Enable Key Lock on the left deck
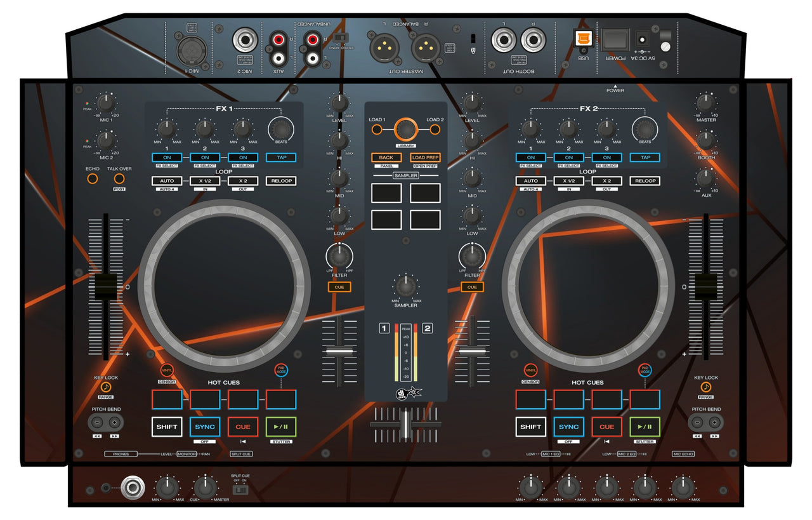 pos(107,386)
